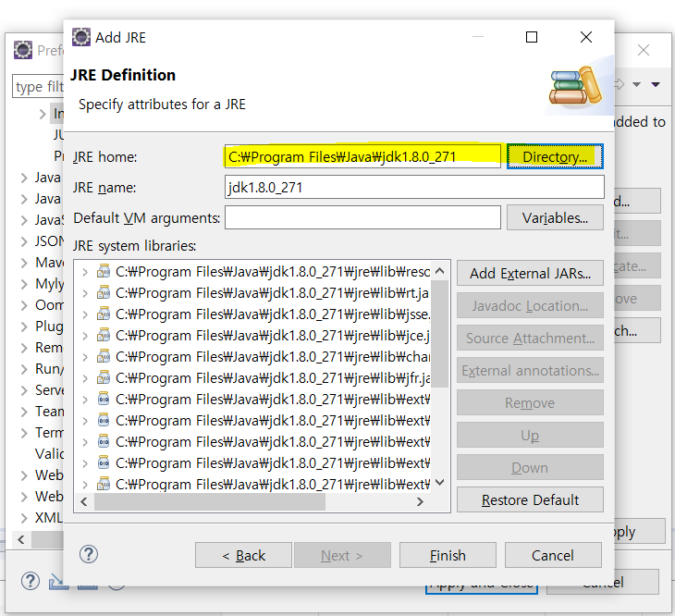675x616 pixels.
Task: Select Team item in Preferences tree
Action: click(49, 411)
